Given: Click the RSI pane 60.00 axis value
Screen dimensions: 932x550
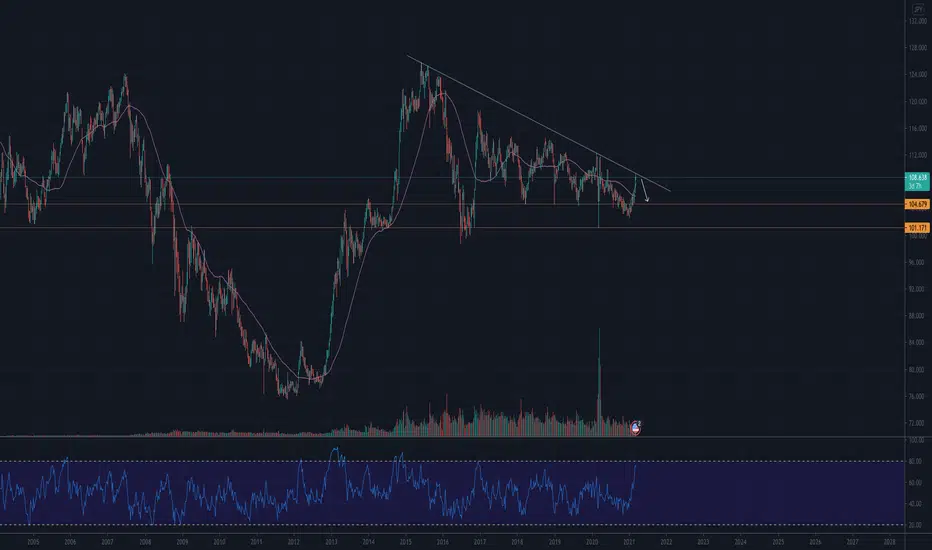Looking at the screenshot, I should pyautogui.click(x=916, y=483).
